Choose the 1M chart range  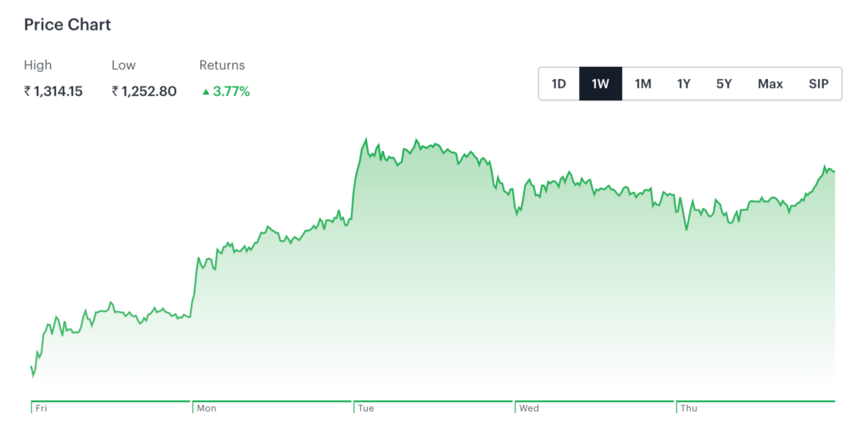(x=643, y=84)
